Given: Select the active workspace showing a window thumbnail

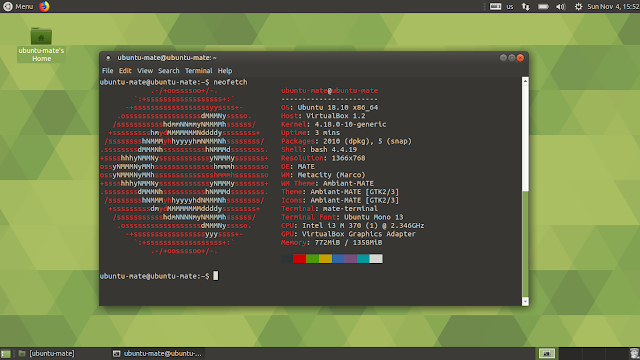Looking at the screenshot, I should click(x=547, y=353).
